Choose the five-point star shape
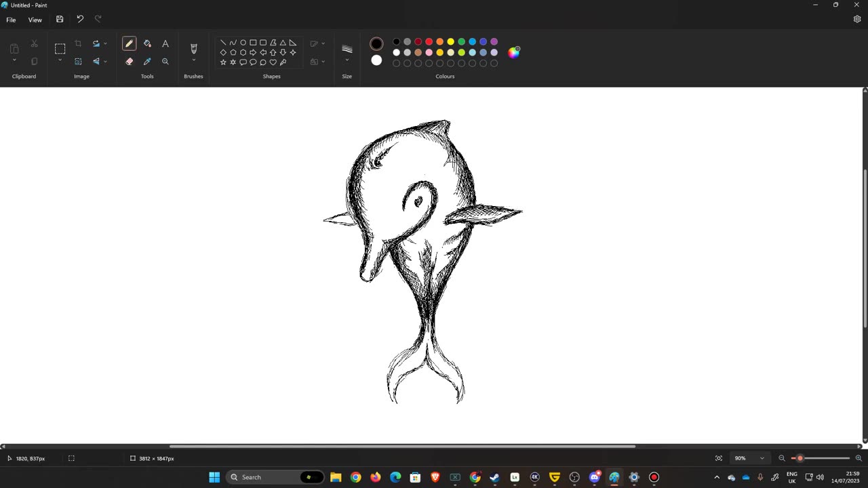 (223, 62)
